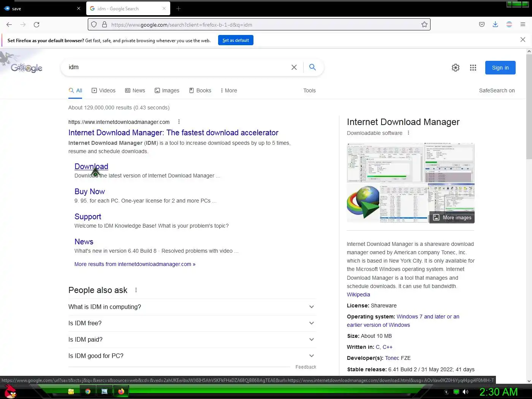Open the Google apps grid
The height and width of the screenshot is (399, 532).
click(x=473, y=68)
